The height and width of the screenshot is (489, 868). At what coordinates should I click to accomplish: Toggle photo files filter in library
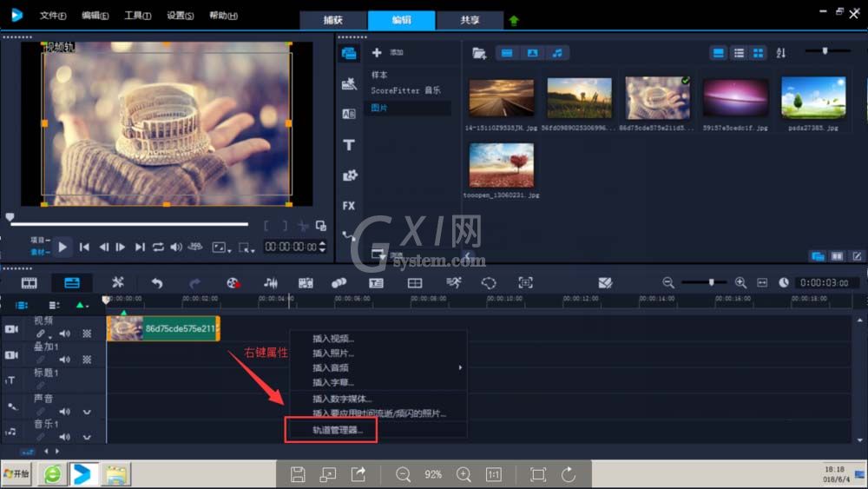[x=533, y=53]
